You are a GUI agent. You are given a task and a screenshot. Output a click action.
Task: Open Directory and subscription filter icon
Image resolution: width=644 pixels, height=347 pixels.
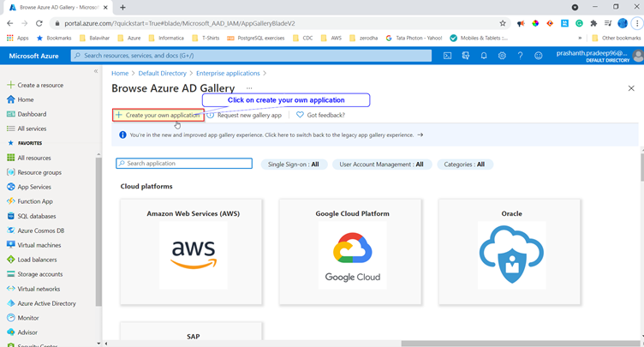[x=465, y=56]
